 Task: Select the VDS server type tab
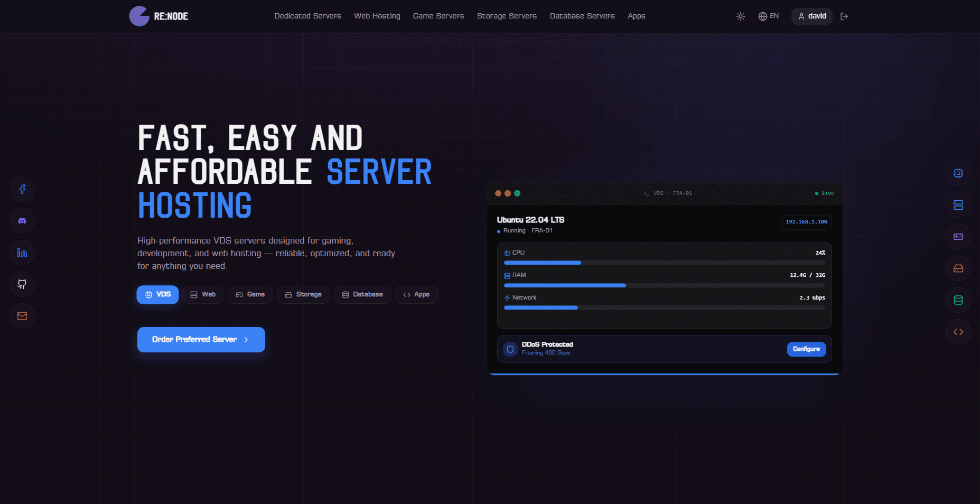[x=157, y=295]
